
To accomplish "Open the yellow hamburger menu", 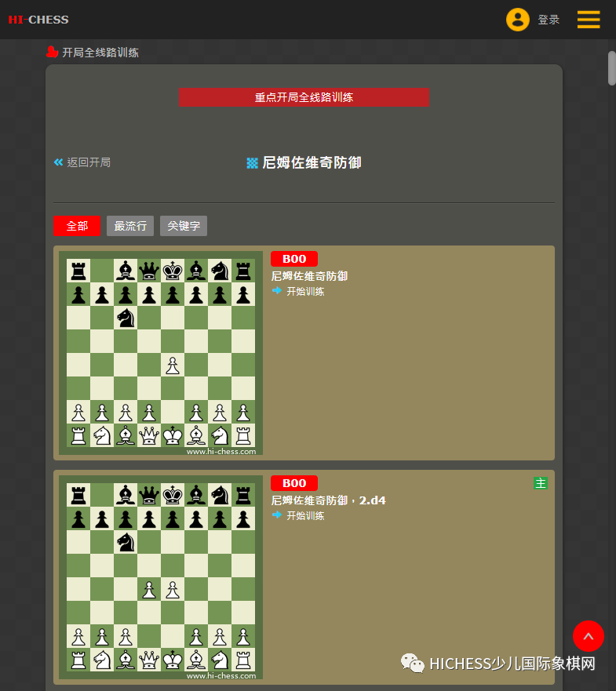I will click(x=589, y=20).
